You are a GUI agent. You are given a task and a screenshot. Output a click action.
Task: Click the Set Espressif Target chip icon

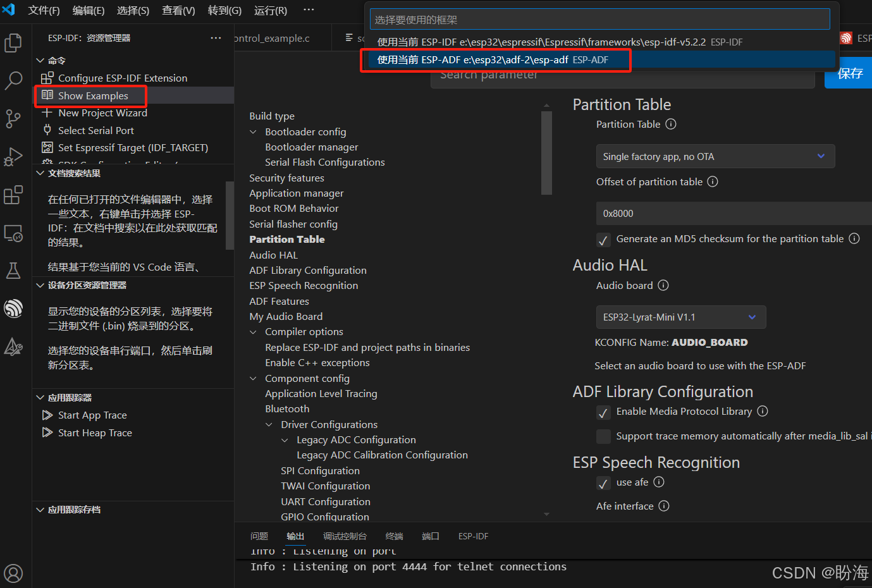[47, 147]
